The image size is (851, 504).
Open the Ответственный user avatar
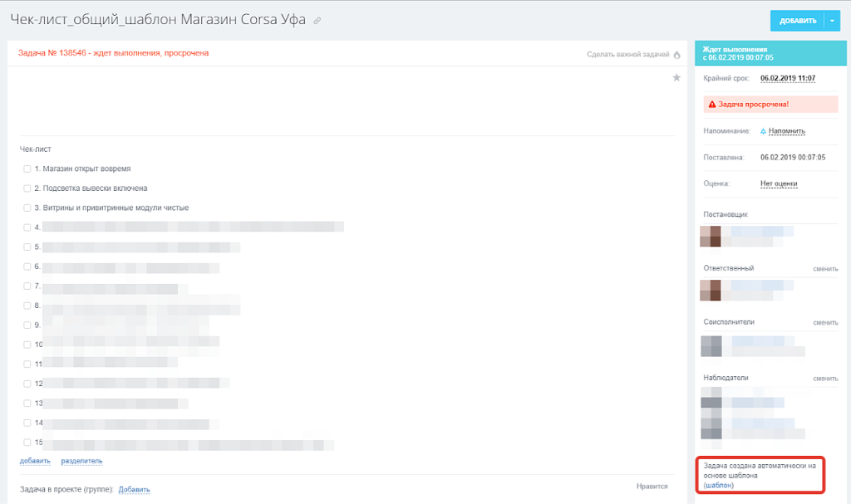click(711, 291)
